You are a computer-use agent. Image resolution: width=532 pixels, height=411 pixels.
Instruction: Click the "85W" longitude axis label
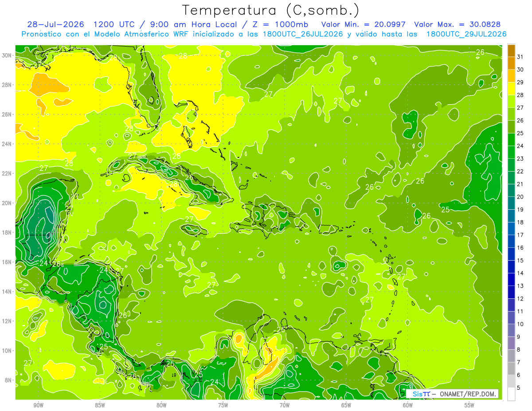(100, 405)
